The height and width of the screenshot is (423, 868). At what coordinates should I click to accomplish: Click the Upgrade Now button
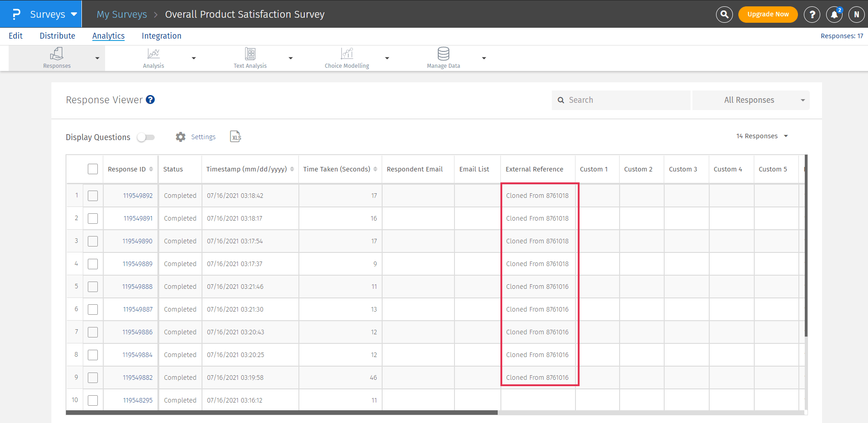pyautogui.click(x=767, y=14)
